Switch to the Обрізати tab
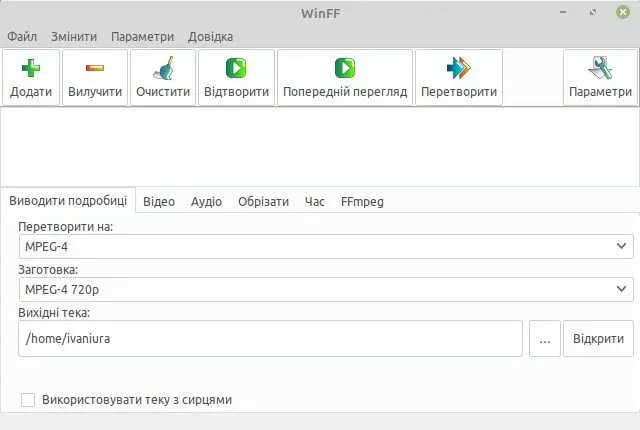 click(263, 202)
